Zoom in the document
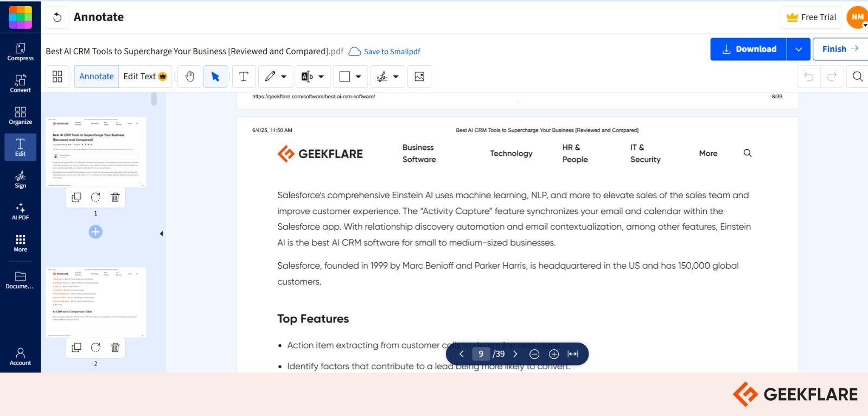This screenshot has height=416, width=868. 554,354
